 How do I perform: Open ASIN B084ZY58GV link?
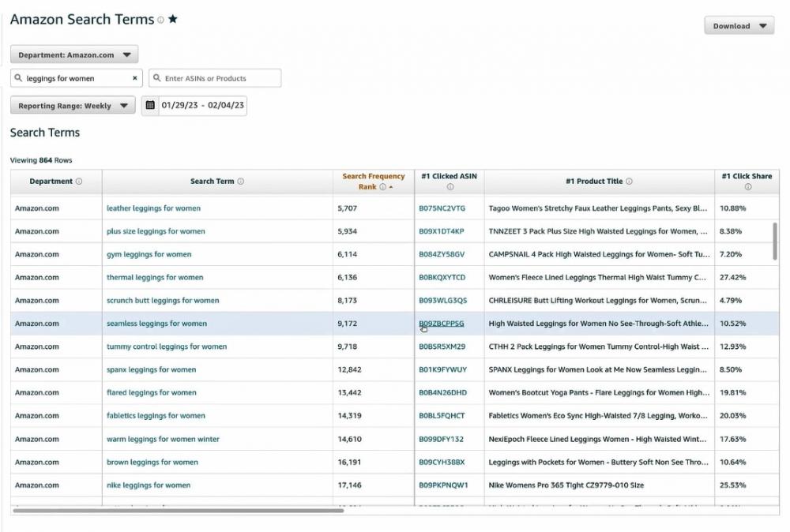[x=442, y=254]
